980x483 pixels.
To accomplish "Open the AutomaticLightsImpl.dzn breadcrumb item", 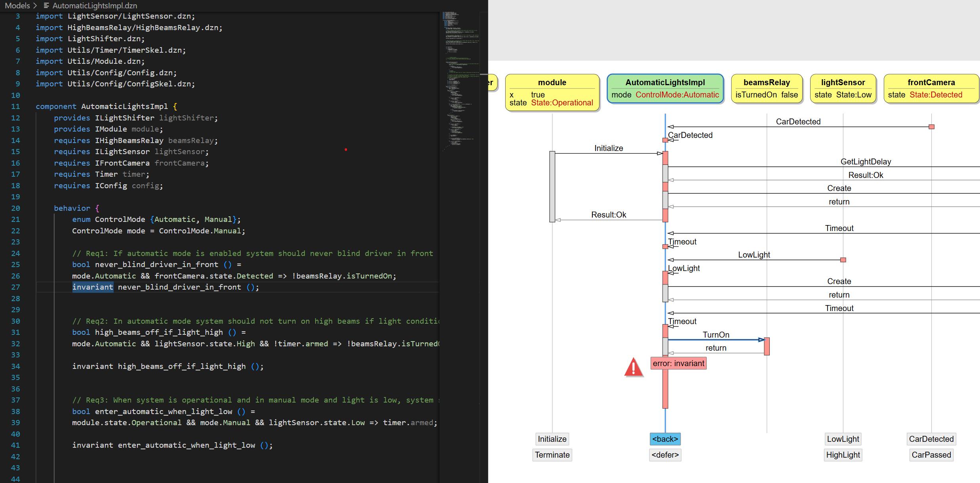I will 95,6.
